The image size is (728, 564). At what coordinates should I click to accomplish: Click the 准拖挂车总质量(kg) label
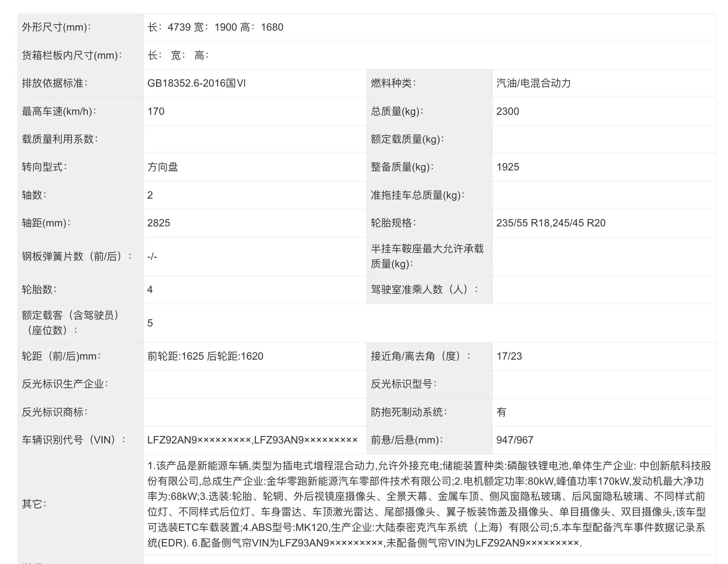(418, 195)
